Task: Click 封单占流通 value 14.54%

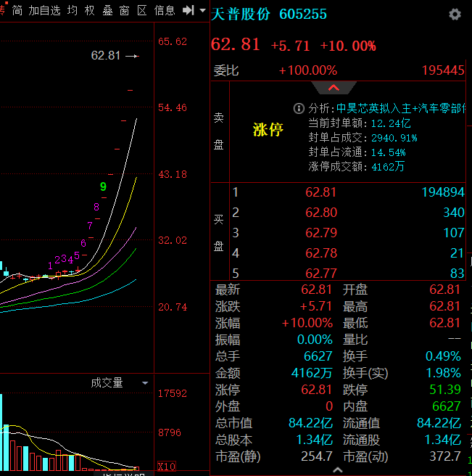Action: click(x=389, y=152)
